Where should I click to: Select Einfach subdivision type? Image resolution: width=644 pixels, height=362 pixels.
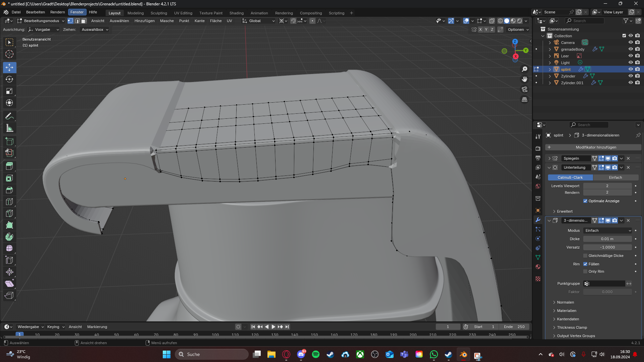615,177
